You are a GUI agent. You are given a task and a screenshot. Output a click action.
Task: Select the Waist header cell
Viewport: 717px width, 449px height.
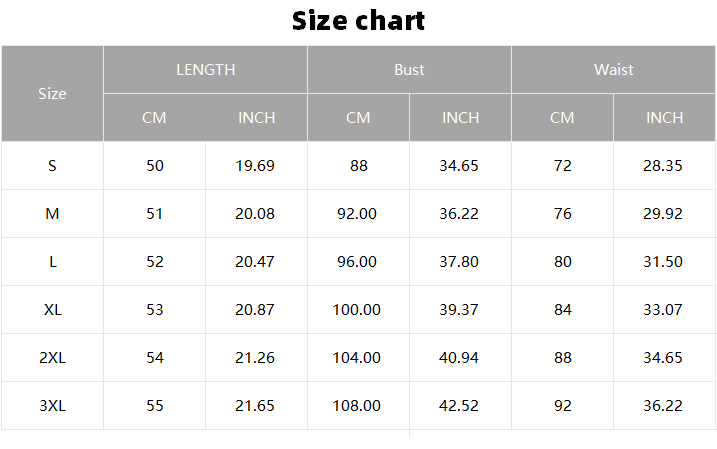point(613,70)
